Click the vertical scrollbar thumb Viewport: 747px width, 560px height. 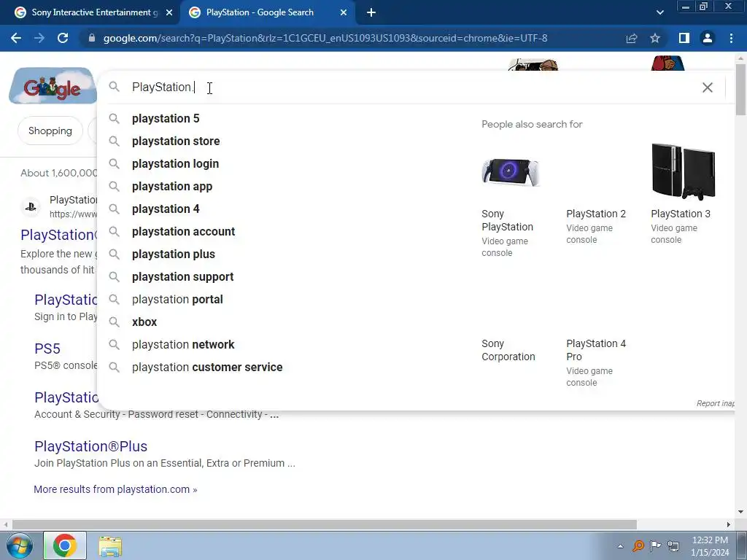coord(740,89)
